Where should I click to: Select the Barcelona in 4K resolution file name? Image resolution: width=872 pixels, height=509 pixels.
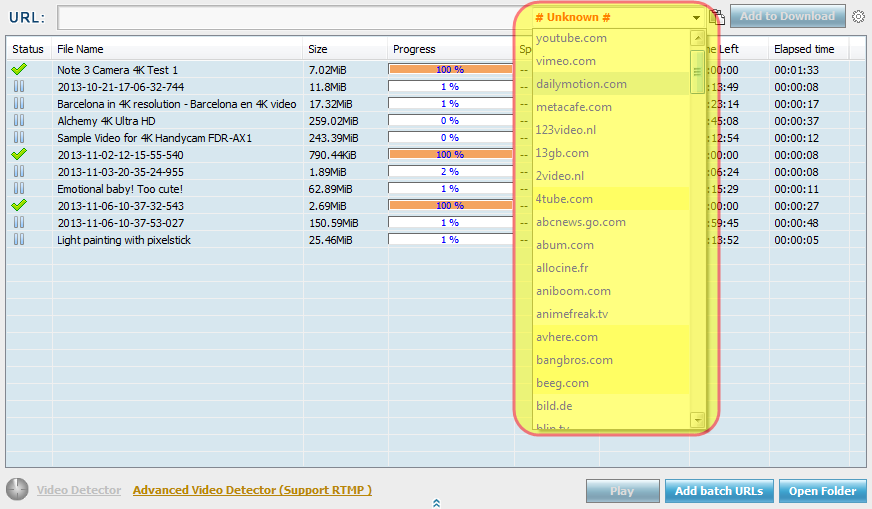click(176, 104)
